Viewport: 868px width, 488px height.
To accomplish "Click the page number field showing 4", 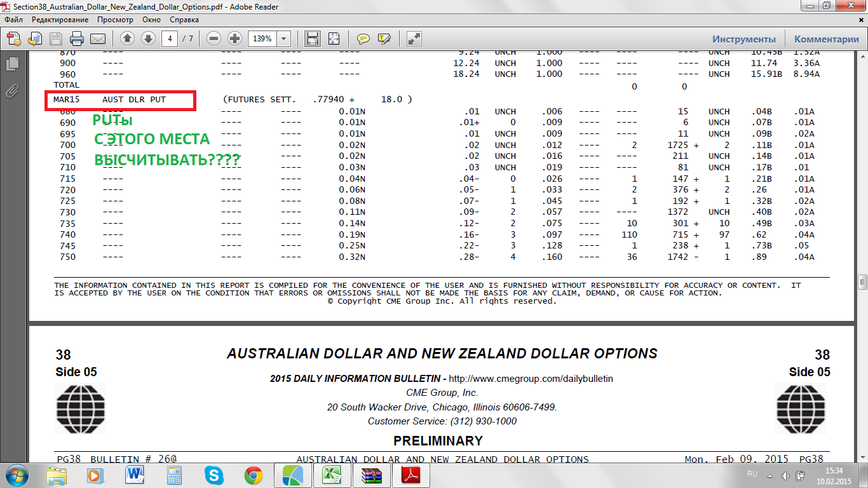I will (x=169, y=39).
